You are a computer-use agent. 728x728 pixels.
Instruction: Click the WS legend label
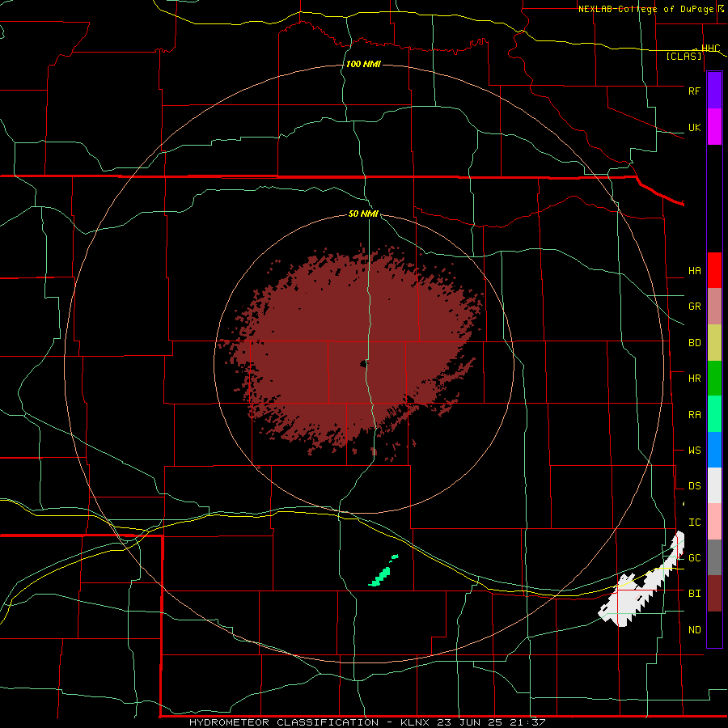click(694, 451)
